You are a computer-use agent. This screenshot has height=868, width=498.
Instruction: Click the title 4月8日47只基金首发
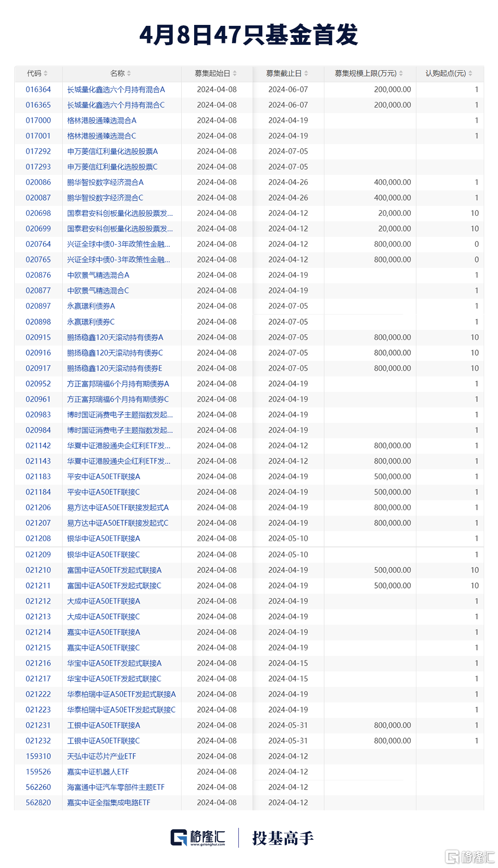pyautogui.click(x=249, y=35)
